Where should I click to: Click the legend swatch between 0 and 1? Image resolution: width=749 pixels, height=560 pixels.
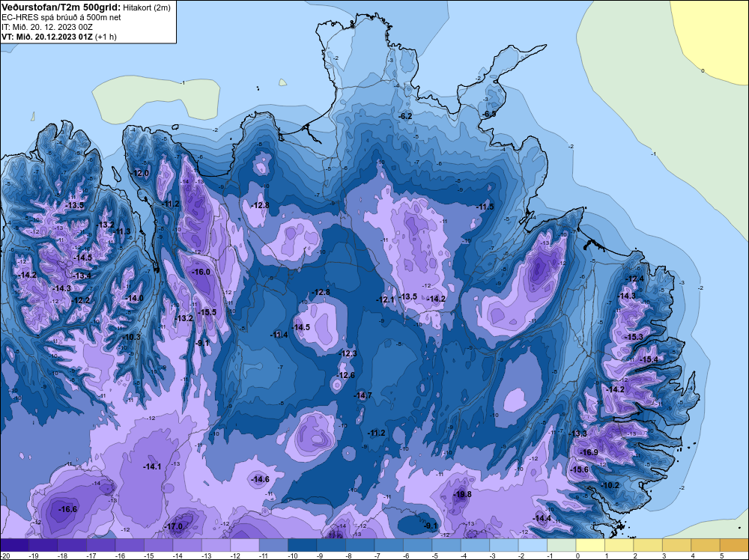(x=590, y=545)
